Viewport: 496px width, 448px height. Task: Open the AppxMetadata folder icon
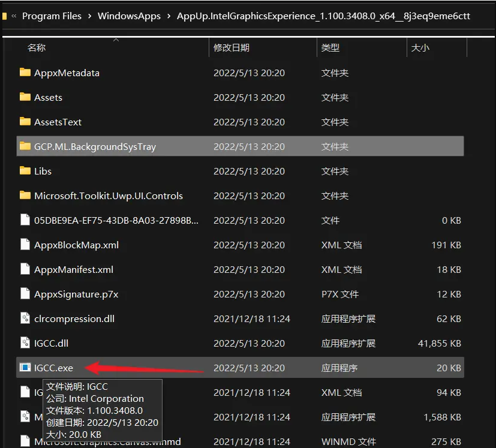click(x=25, y=73)
